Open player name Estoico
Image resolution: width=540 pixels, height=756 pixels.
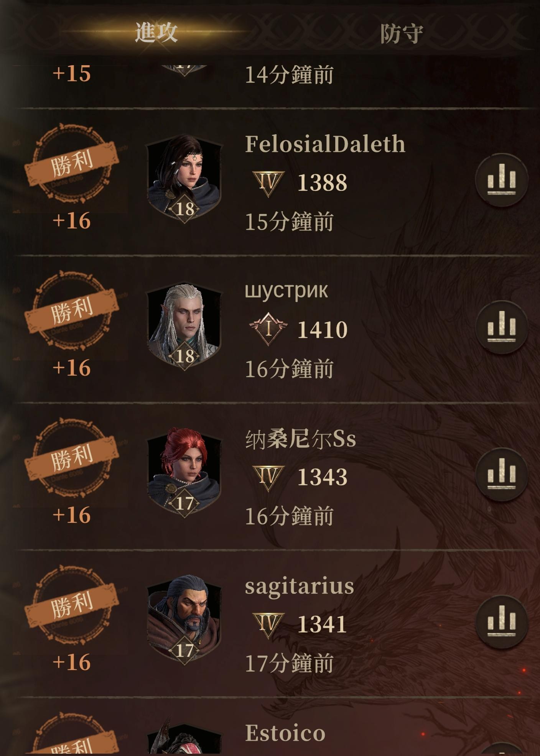pos(285,733)
